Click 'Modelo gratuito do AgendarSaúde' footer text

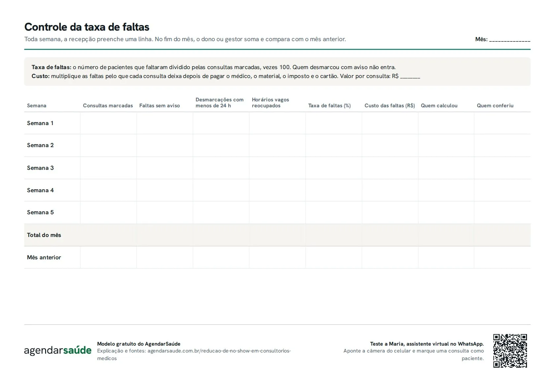139,344
